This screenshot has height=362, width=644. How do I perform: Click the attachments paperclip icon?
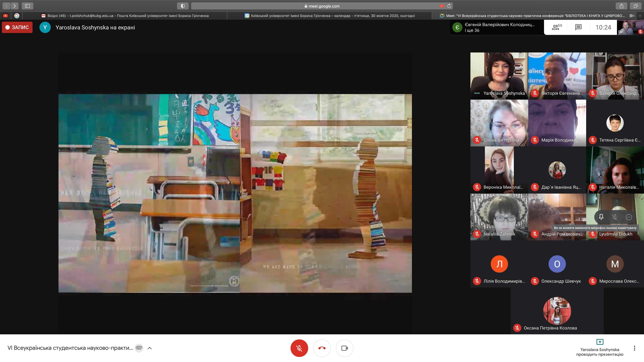pos(139,348)
